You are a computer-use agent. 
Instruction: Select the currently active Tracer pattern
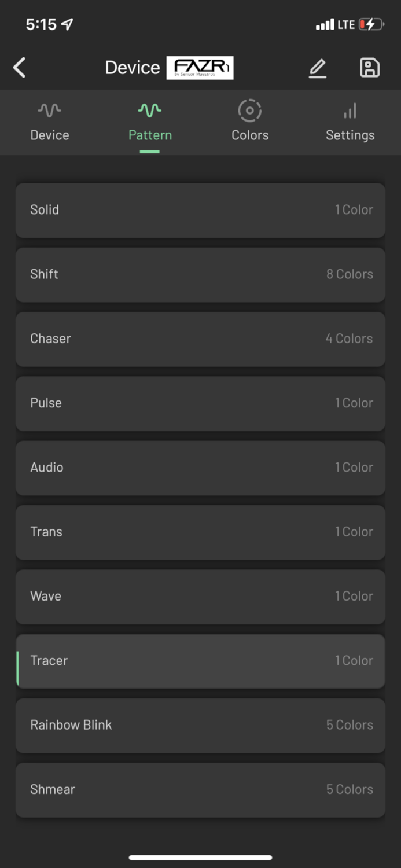[x=200, y=661]
